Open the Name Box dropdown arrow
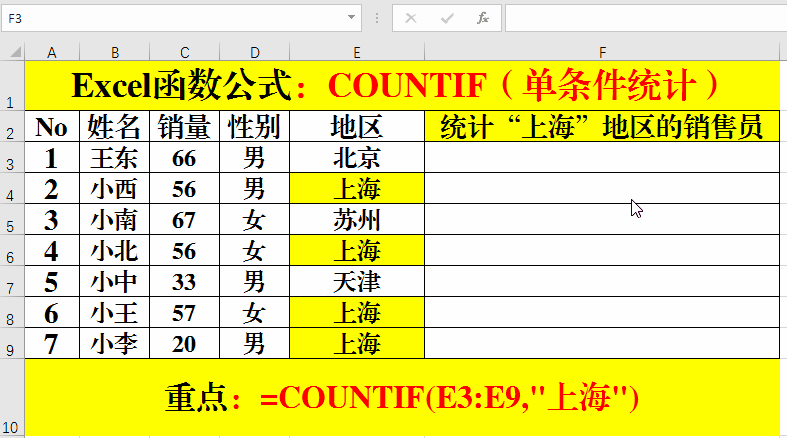The height and width of the screenshot is (438, 787). click(x=351, y=18)
